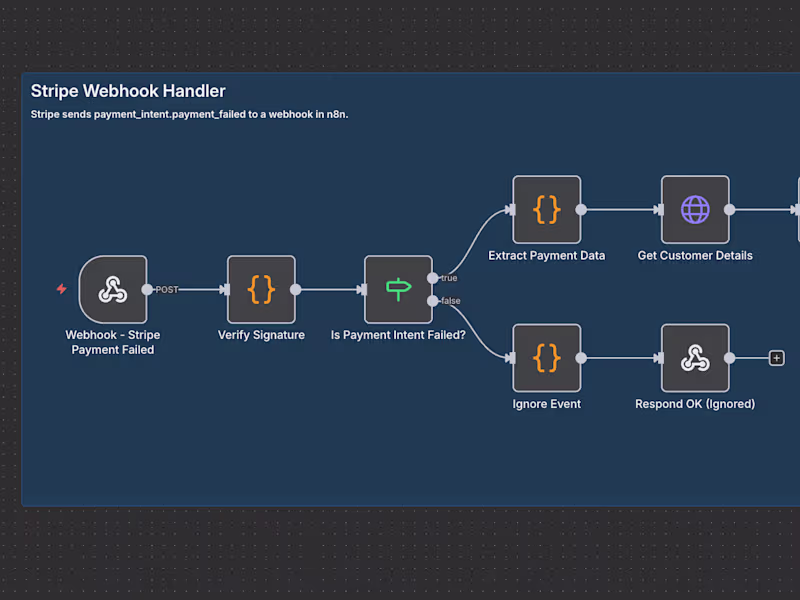Click the POST label on the webhook connection
Image resolution: width=800 pixels, height=600 pixels.
(x=166, y=289)
